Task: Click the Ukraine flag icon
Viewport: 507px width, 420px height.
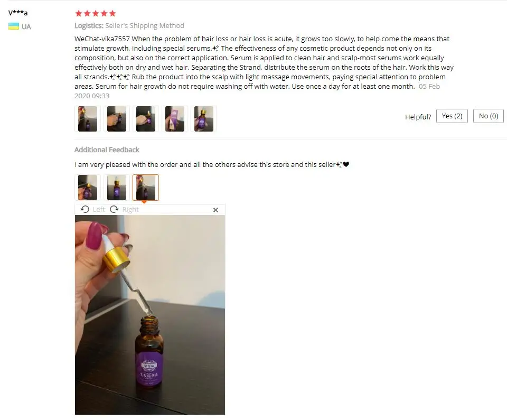Action: pyautogui.click(x=14, y=26)
